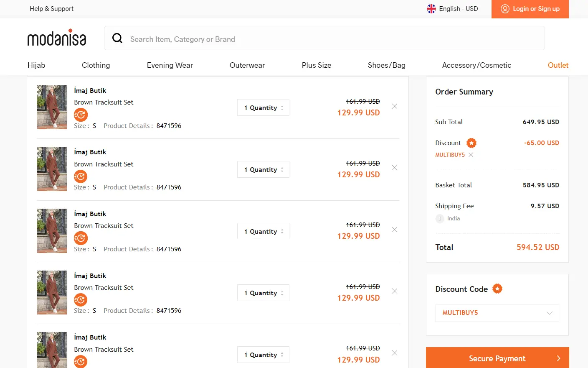Remove the MULTIBUY5 discount code
This screenshot has height=368, width=588.
click(471, 155)
